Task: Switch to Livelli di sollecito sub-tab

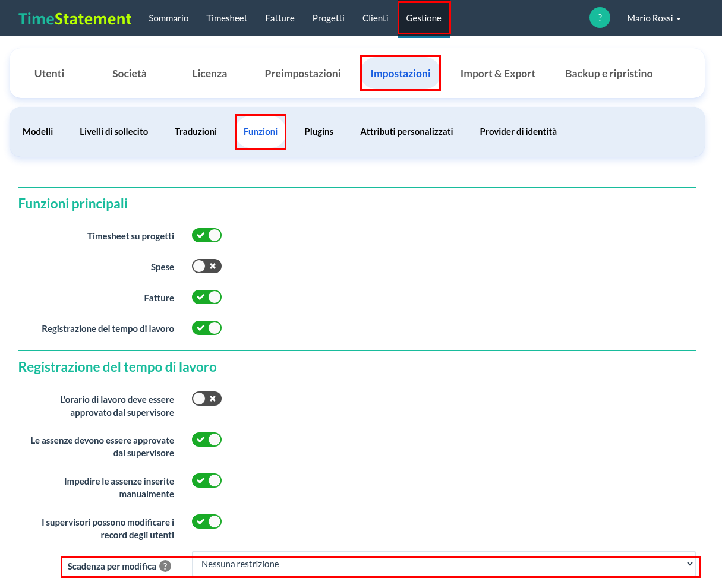Action: [114, 132]
